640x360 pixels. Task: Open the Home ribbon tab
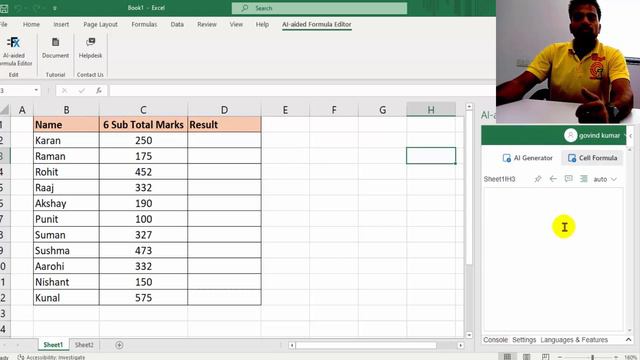(x=31, y=24)
